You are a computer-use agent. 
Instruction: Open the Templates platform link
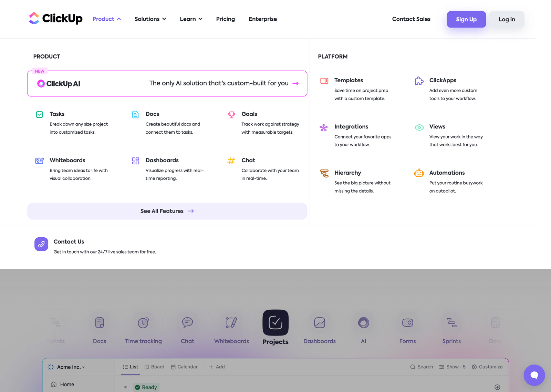pos(349,80)
